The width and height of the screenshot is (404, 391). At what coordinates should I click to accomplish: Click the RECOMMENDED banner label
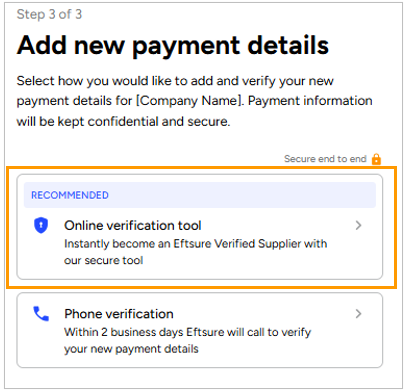70,195
